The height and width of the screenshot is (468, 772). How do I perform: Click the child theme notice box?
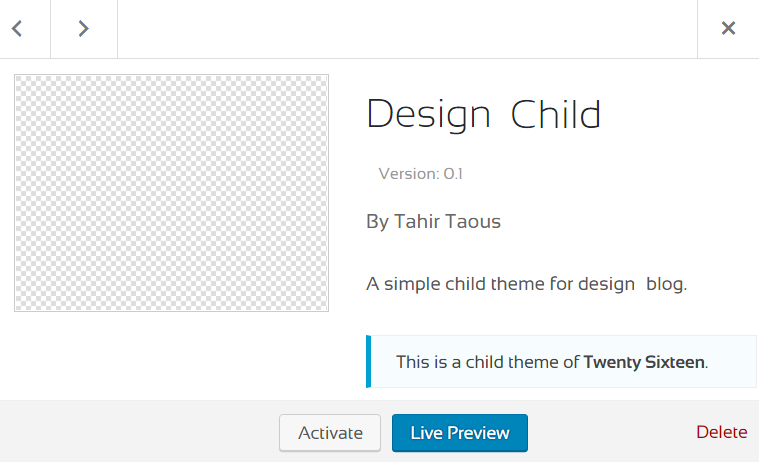click(x=561, y=362)
